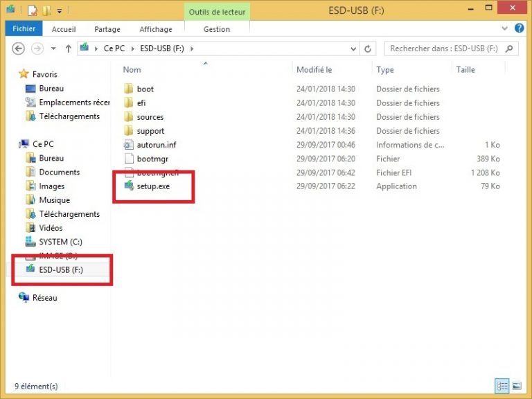Open the Fichier menu
Screen dimensions: 532x399
24,29
